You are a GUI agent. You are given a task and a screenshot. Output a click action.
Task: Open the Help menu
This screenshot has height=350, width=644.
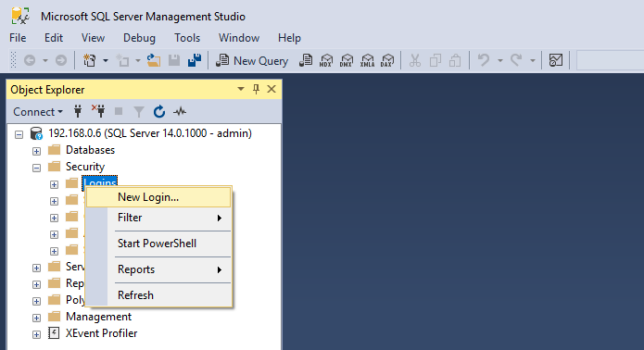click(289, 38)
